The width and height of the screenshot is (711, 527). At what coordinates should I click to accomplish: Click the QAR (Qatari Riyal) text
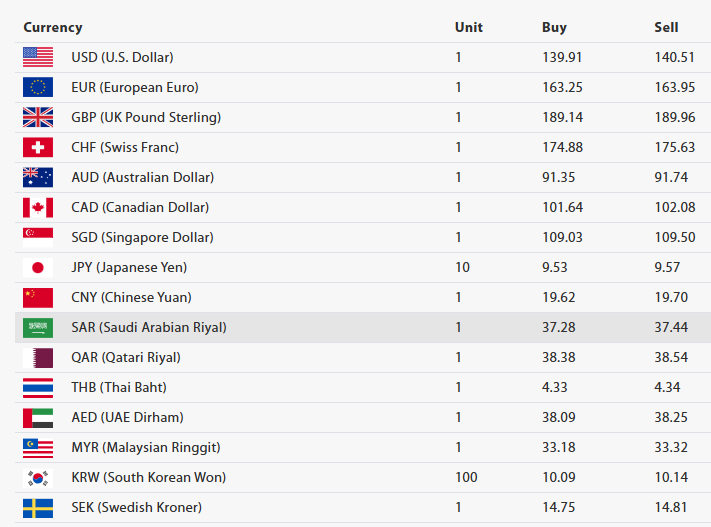[126, 357]
